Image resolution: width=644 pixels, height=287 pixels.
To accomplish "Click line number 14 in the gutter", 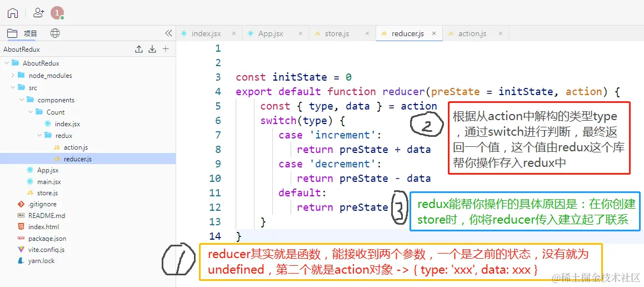I will coord(215,236).
